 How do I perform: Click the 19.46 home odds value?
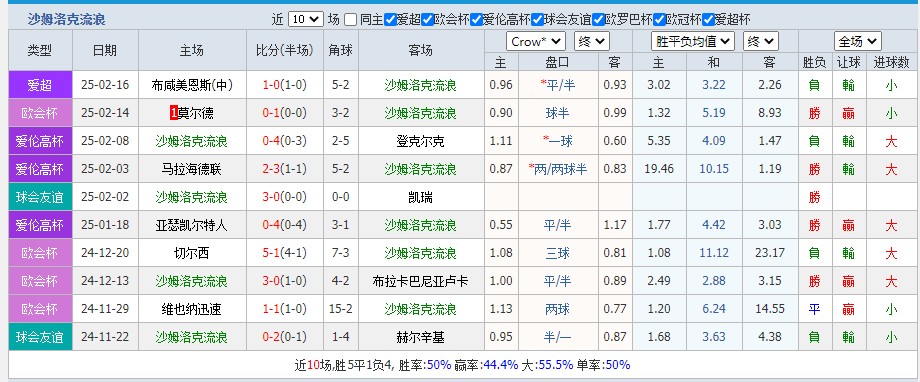pos(658,169)
